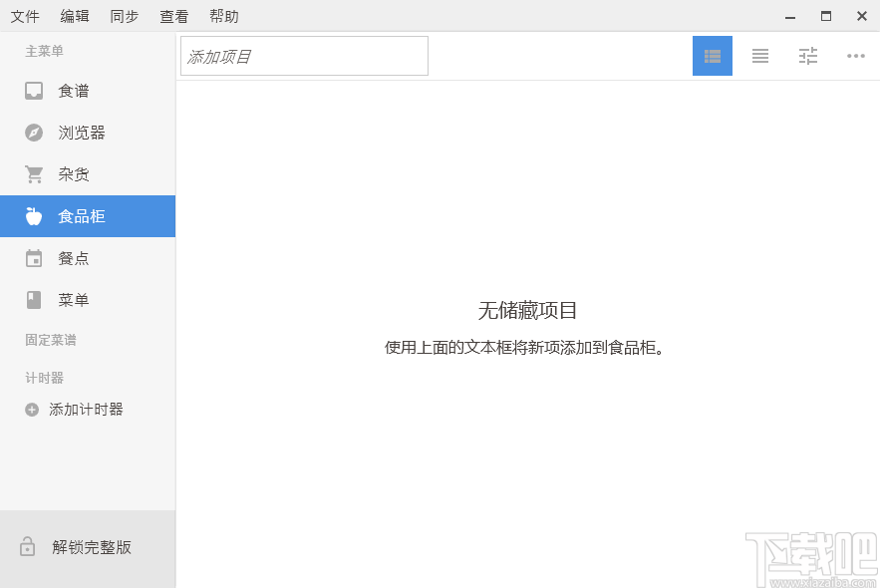The height and width of the screenshot is (588, 880).
Task: Open the 查看 (View) menu
Action: point(173,16)
